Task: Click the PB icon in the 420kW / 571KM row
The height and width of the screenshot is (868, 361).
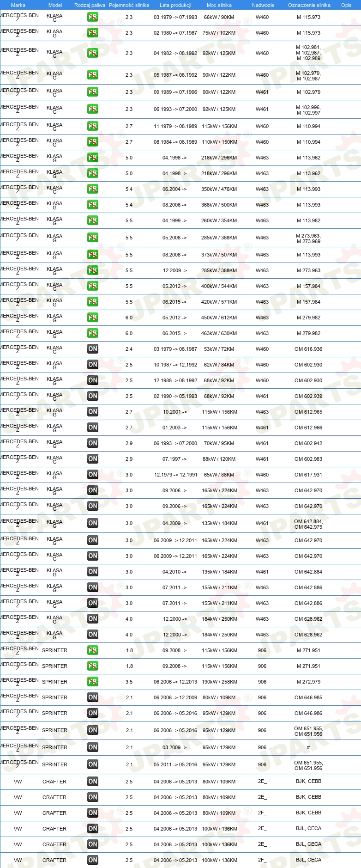Action: [x=93, y=302]
